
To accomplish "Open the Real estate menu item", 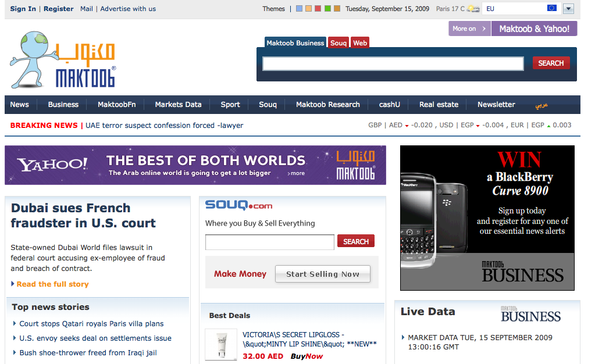I will tap(439, 105).
